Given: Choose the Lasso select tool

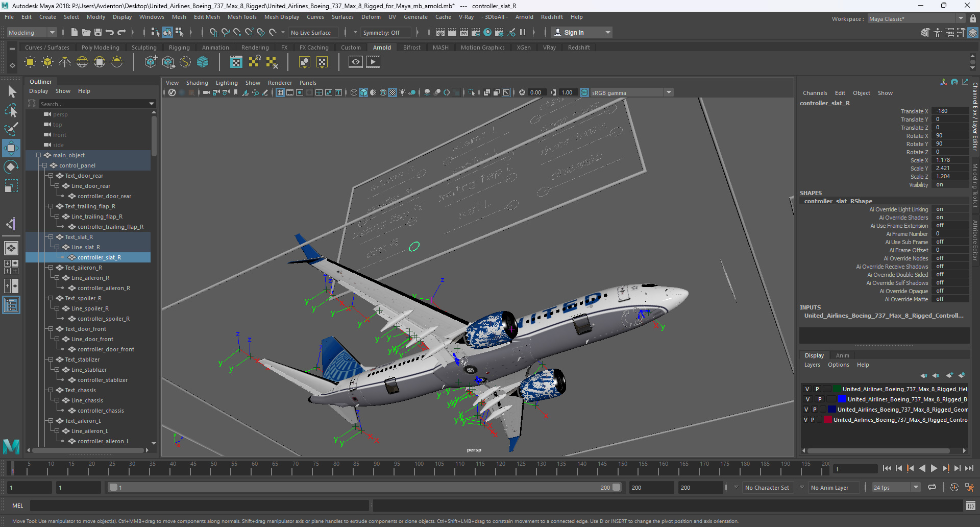Looking at the screenshot, I should click(x=11, y=110).
